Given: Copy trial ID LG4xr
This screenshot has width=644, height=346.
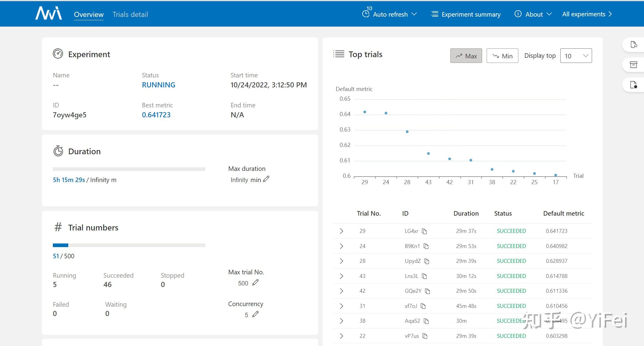Looking at the screenshot, I should [x=424, y=231].
